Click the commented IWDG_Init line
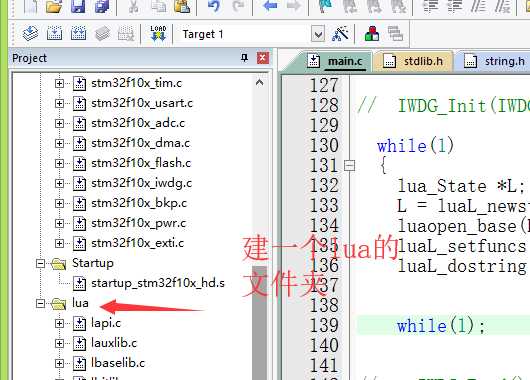 443,106
